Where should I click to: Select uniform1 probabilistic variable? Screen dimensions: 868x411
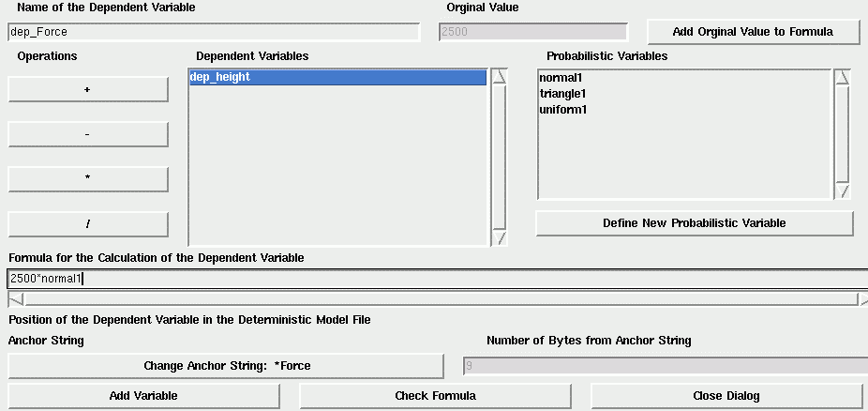563,110
